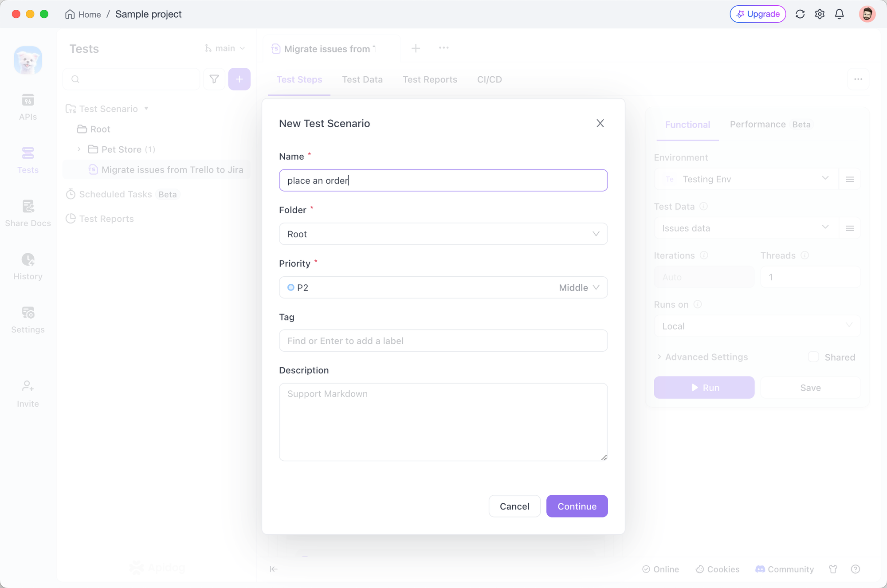Click the notifications bell icon
The width and height of the screenshot is (887, 588).
click(839, 14)
